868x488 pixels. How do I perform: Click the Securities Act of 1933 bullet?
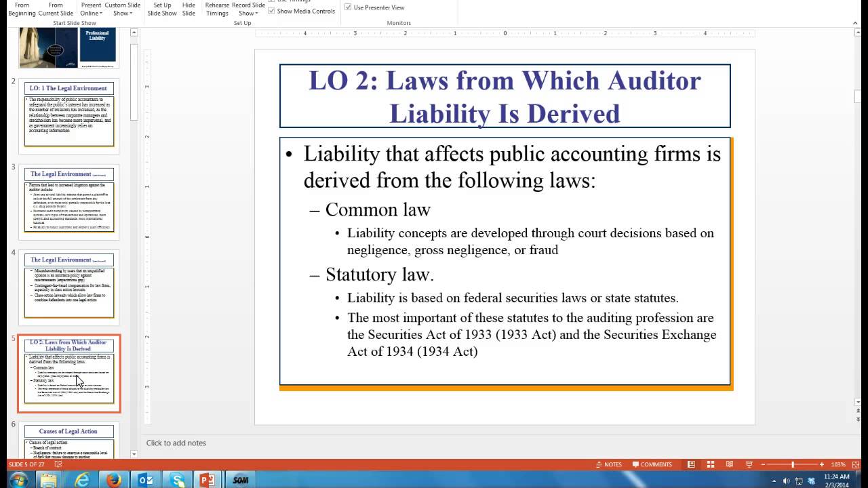tap(532, 334)
